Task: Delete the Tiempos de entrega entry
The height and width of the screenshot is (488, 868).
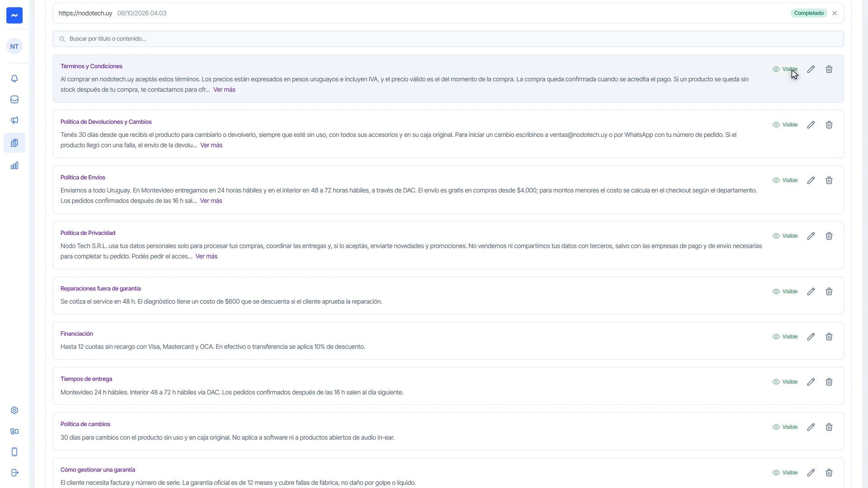Action: coord(829,382)
